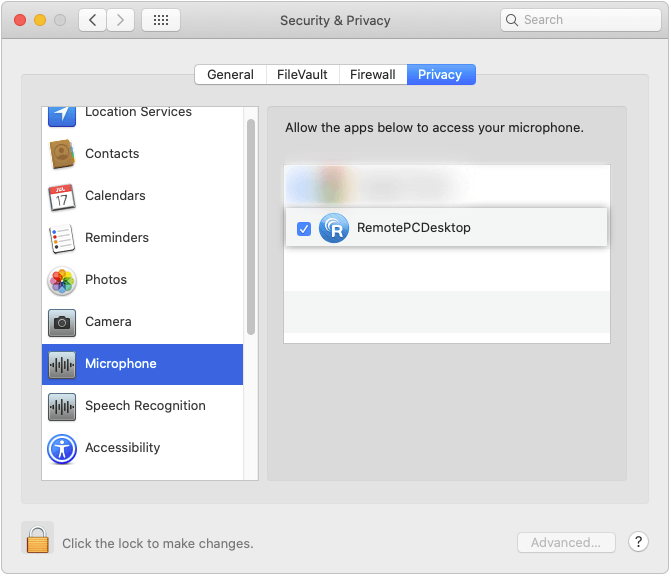Click the 'Click the lock to make changes' text
671x576 pixels.
[x=157, y=543]
